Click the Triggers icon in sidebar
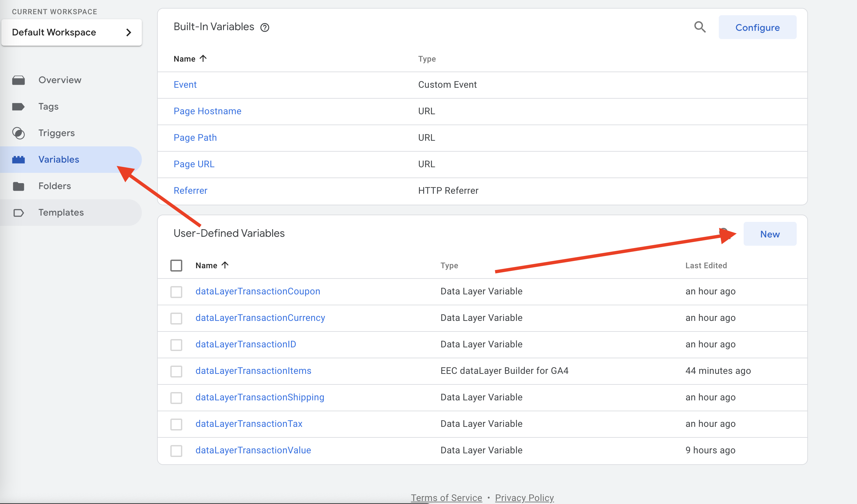Viewport: 857px width, 504px height. (x=18, y=133)
